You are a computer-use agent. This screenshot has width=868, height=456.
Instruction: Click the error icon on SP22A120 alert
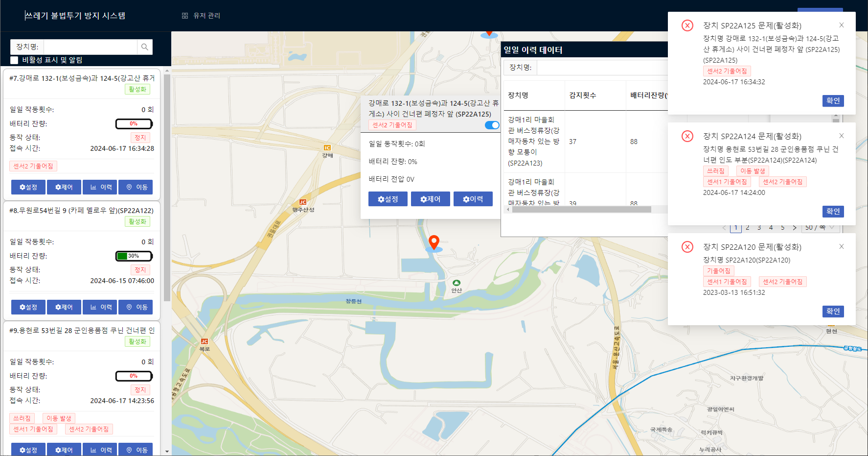tap(687, 247)
